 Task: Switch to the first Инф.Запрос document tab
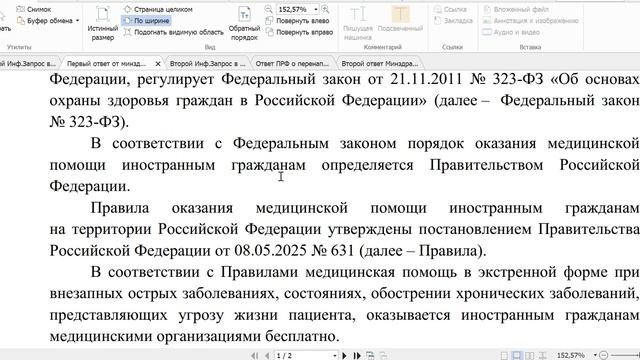[x=29, y=64]
